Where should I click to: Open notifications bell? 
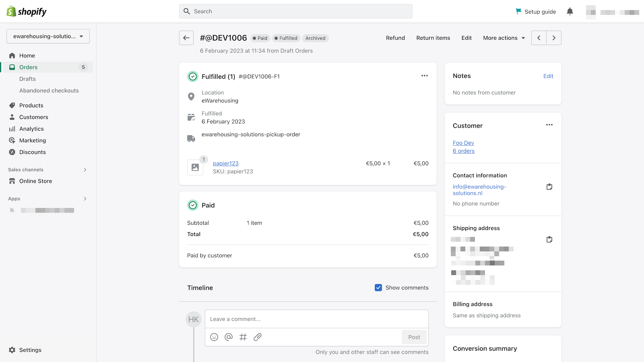click(570, 11)
